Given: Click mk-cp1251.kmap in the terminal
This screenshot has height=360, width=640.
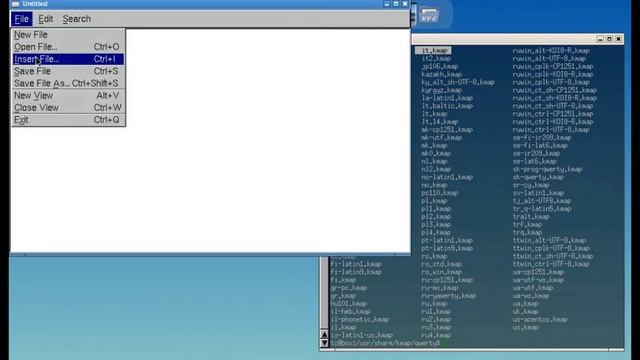Looking at the screenshot, I should point(447,130).
